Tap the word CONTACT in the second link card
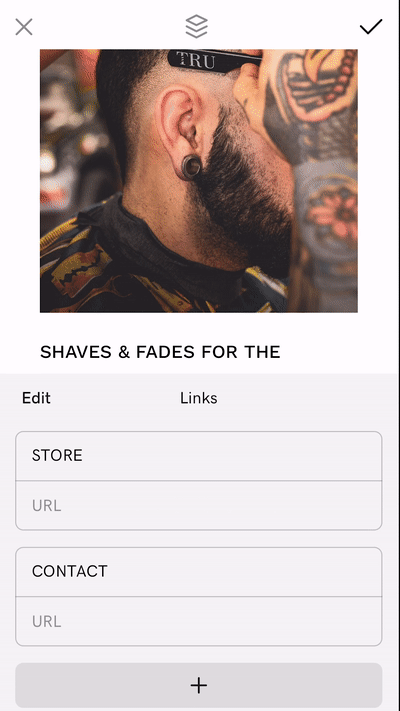400x711 pixels. (x=69, y=571)
